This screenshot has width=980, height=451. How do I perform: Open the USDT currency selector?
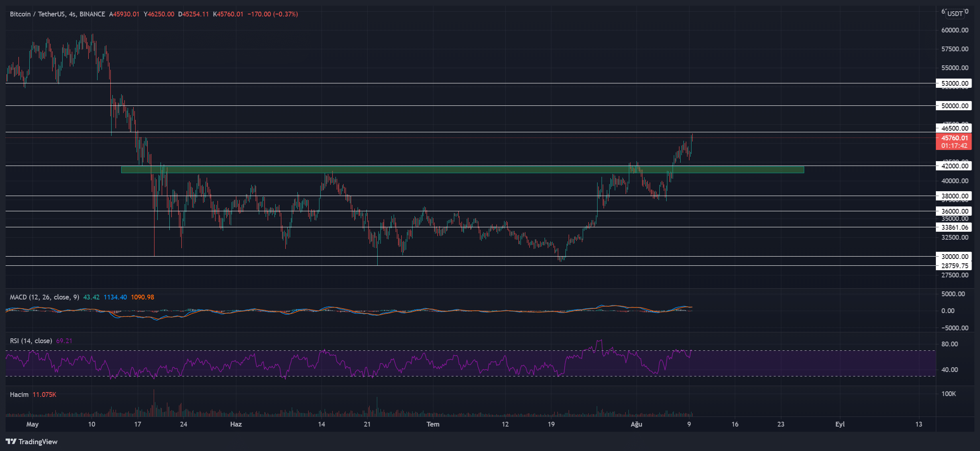[x=955, y=14]
